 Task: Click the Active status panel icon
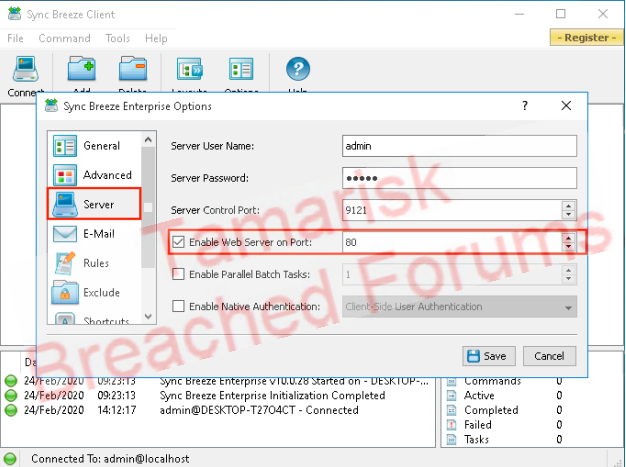click(452, 396)
